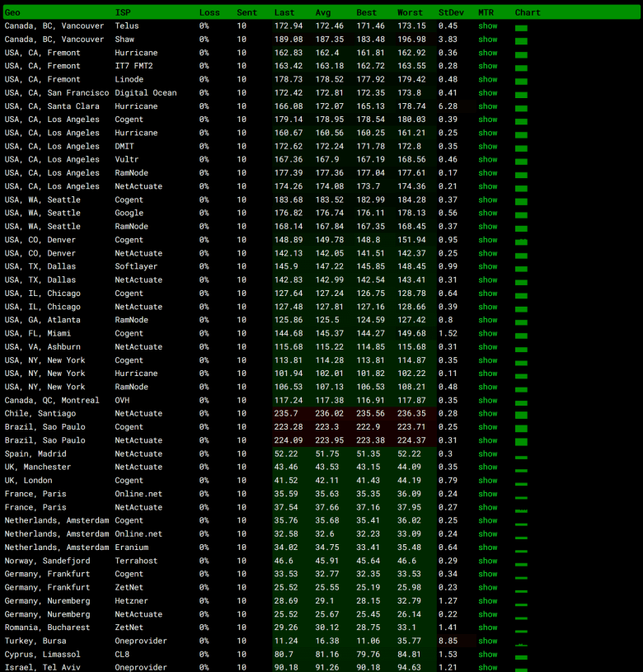Image resolution: width=643 pixels, height=672 pixels.
Task: Click the Geo column header
Action: 12,12
